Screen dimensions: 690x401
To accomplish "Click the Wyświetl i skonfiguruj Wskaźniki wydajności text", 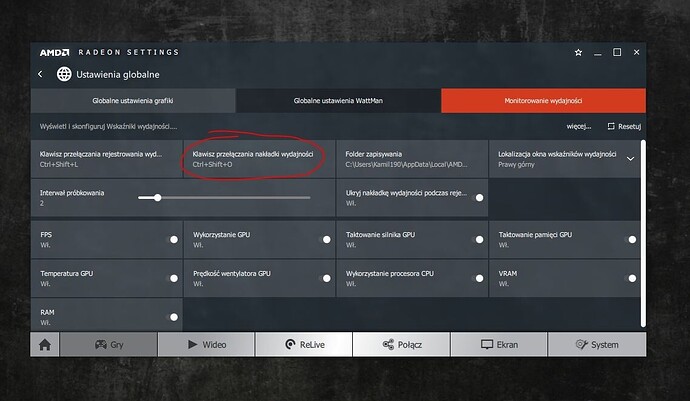I will pyautogui.click(x=108, y=127).
